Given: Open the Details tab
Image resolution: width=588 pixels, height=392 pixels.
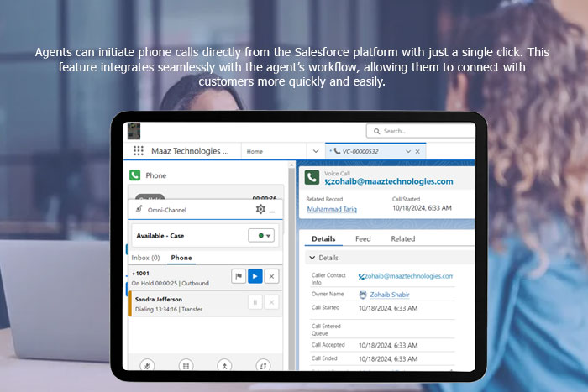Looking at the screenshot, I should pos(323,238).
